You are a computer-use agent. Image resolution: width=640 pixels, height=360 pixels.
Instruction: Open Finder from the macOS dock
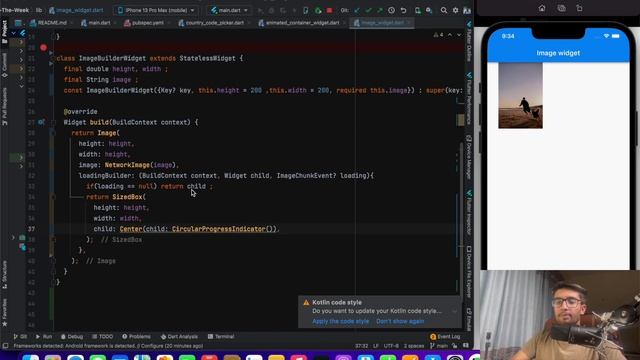31,358
